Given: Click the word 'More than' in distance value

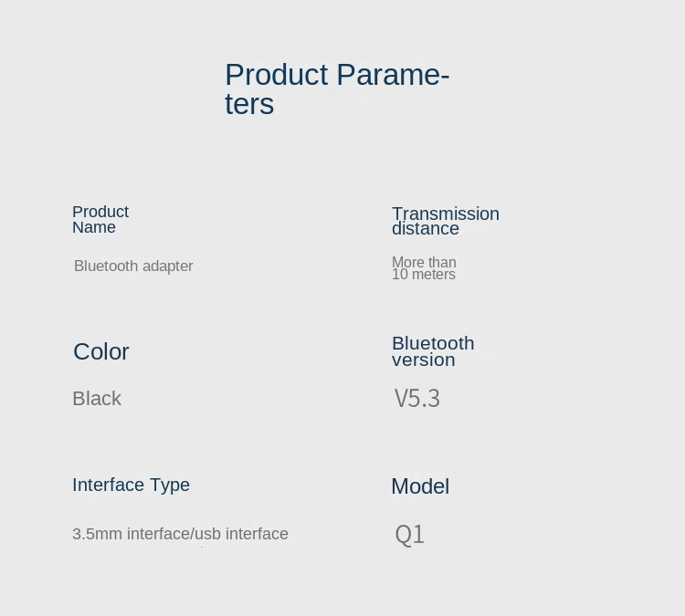Looking at the screenshot, I should [x=424, y=262].
